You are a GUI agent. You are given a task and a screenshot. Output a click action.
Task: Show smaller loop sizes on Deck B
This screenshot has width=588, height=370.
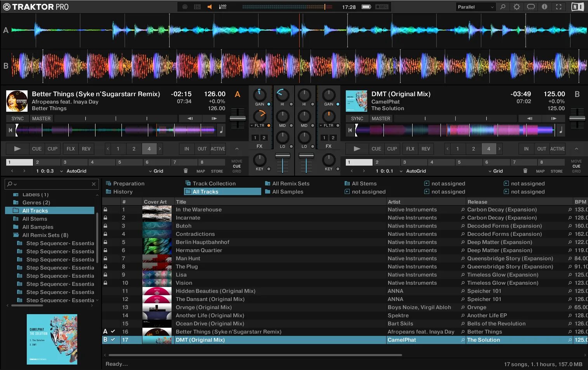pyautogui.click(x=448, y=149)
